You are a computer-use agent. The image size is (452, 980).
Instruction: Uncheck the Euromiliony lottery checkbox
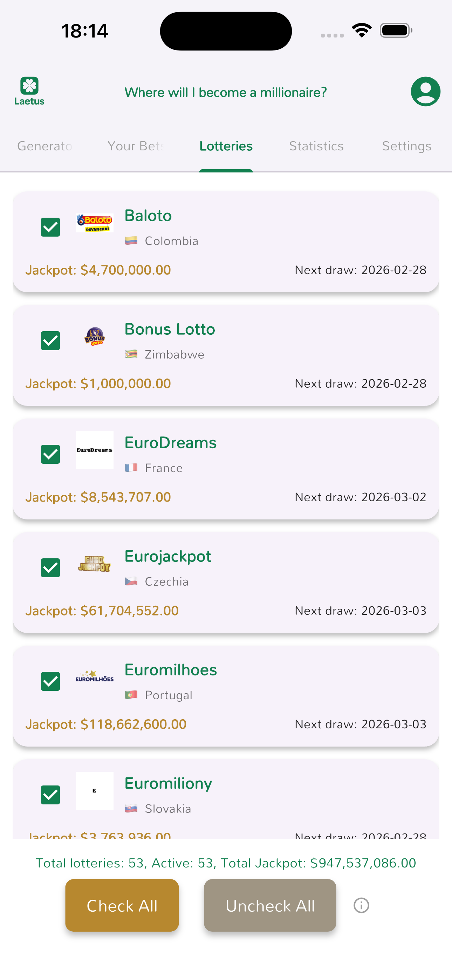point(50,795)
